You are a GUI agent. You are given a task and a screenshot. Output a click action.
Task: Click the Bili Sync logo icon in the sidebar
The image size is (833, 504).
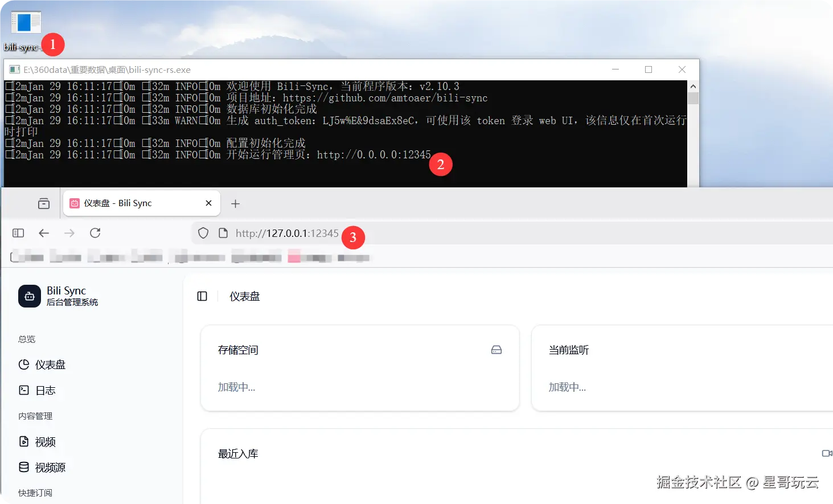click(x=30, y=296)
